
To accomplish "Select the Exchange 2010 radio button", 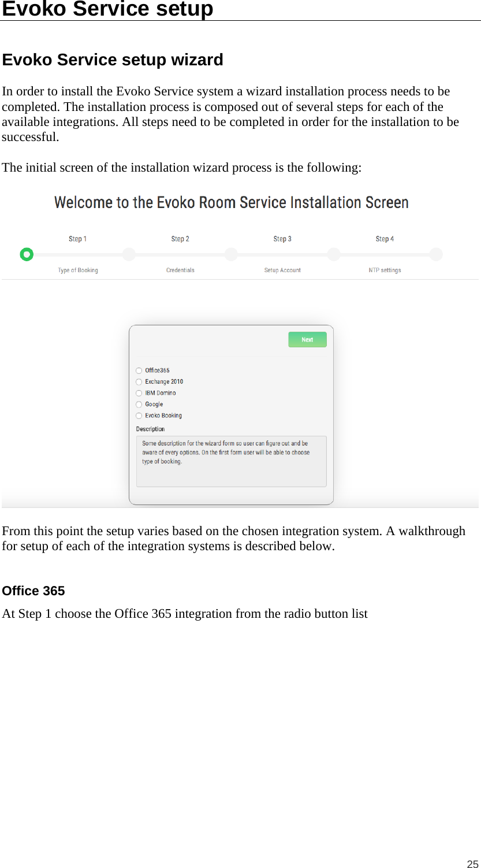I will [x=139, y=382].
